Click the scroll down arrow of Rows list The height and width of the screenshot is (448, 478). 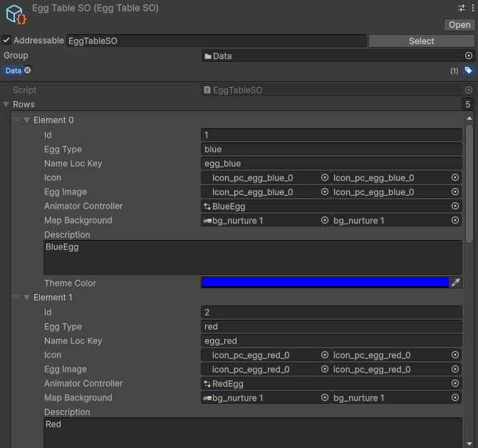[x=469, y=444]
